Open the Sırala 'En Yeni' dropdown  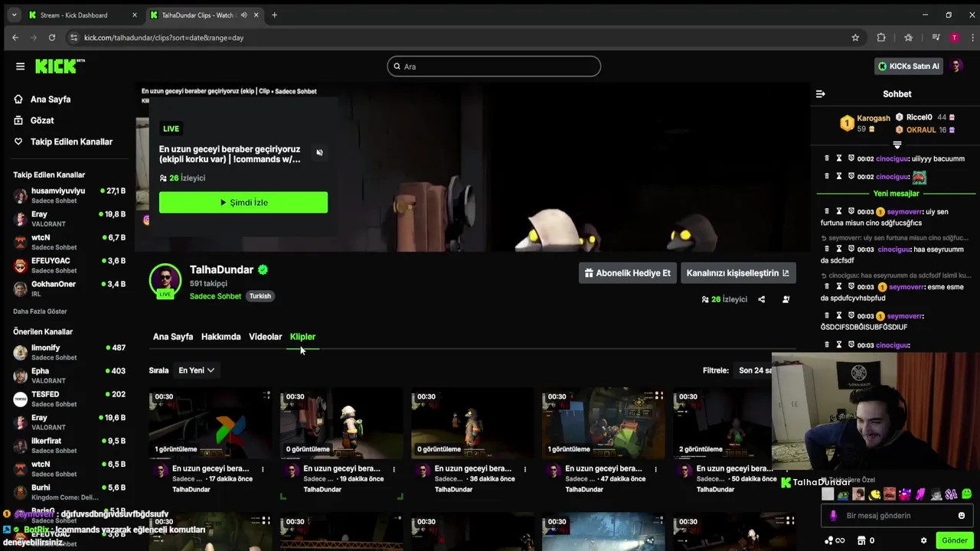tap(196, 370)
